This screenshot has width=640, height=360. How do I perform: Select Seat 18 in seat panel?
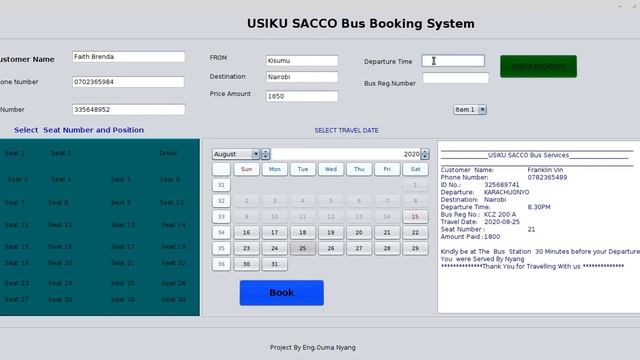point(173,247)
